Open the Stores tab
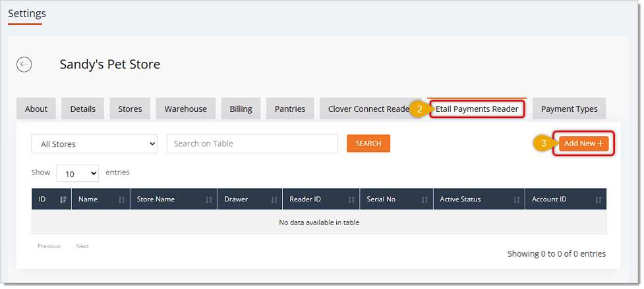Image resolution: width=644 pixels, height=289 pixels. [130, 109]
